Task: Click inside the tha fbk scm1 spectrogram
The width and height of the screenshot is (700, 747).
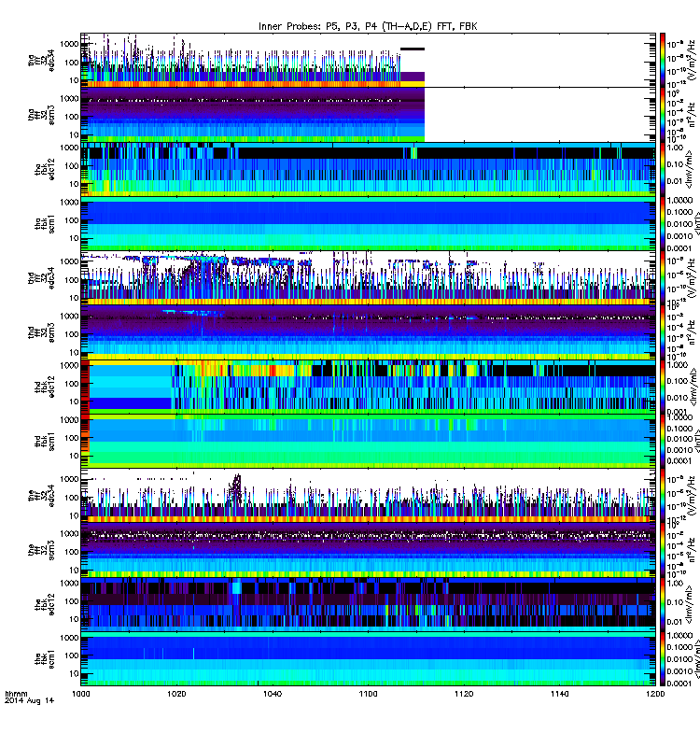Action: pos(368,223)
